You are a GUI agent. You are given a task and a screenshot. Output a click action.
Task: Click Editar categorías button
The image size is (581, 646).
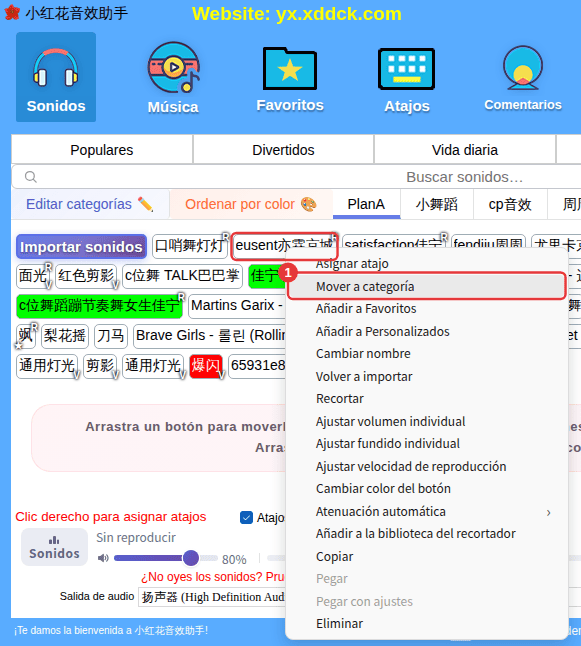(90, 204)
